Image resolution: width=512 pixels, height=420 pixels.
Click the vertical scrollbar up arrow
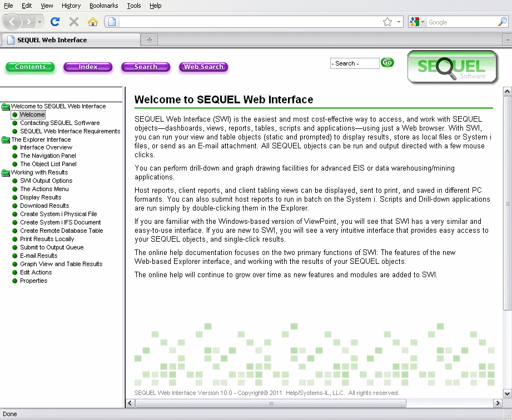507,91
